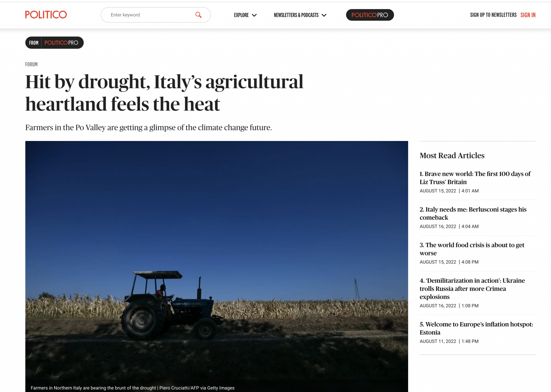Open the Explore menu
Screen dimensions: 551x392
(x=241, y=15)
